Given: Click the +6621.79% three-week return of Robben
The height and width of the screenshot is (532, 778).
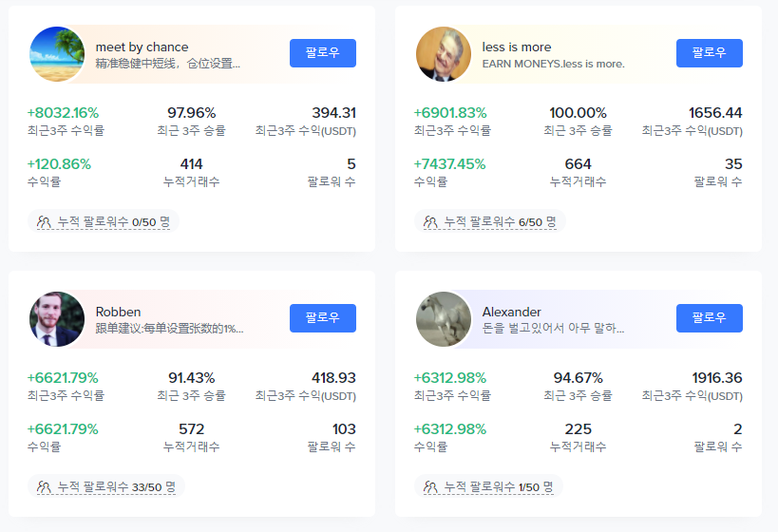Looking at the screenshot, I should [x=63, y=378].
